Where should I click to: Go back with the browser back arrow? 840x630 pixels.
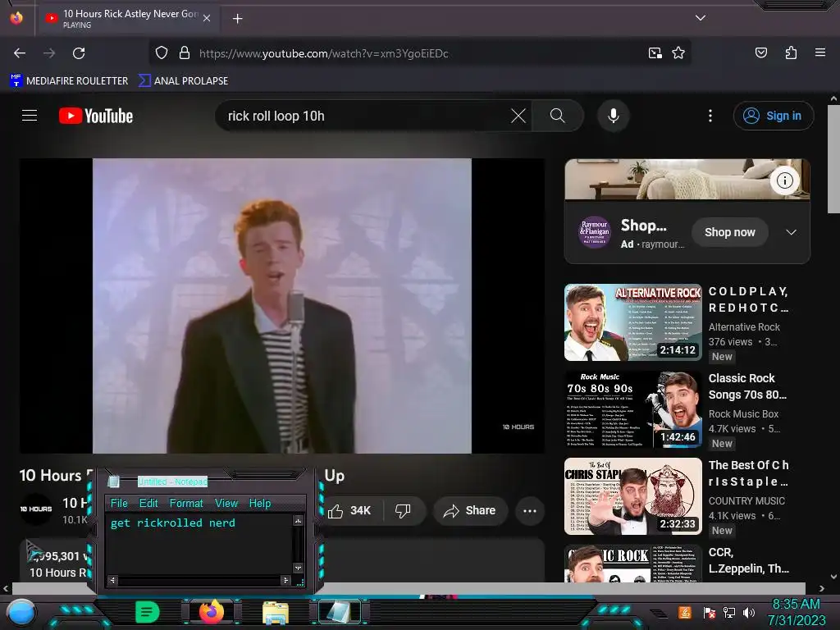pos(20,53)
